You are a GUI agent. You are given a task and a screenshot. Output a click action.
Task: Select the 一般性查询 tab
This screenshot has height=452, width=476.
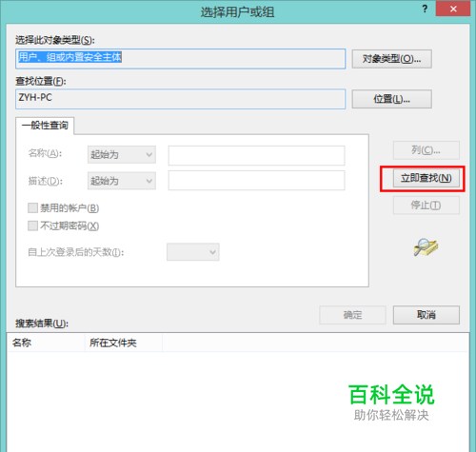[45, 126]
